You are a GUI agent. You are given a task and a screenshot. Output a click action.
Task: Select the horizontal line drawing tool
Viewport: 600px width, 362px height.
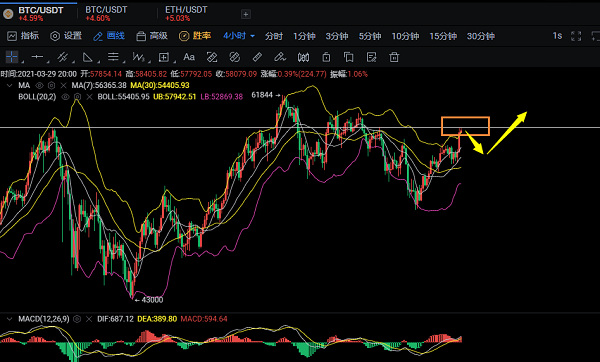click(37, 57)
